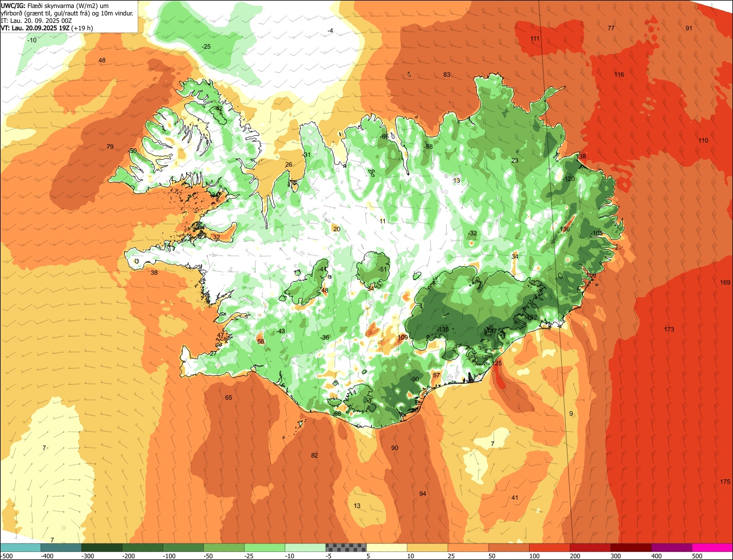Click the map value 11 in central Iceland
The height and width of the screenshot is (560, 733).
pos(383,222)
